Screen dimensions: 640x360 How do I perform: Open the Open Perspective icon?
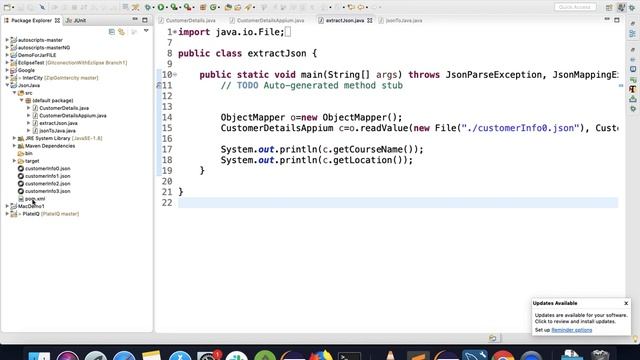[609, 7]
